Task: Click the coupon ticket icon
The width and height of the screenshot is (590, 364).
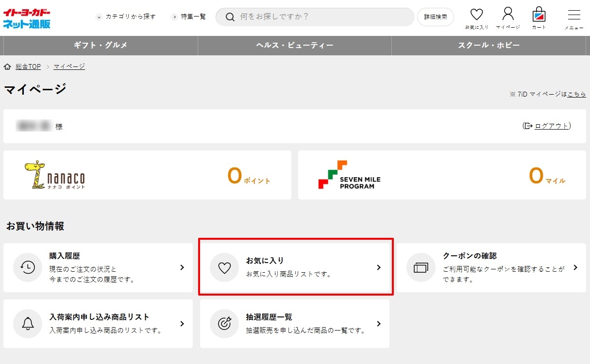Action: point(421,267)
